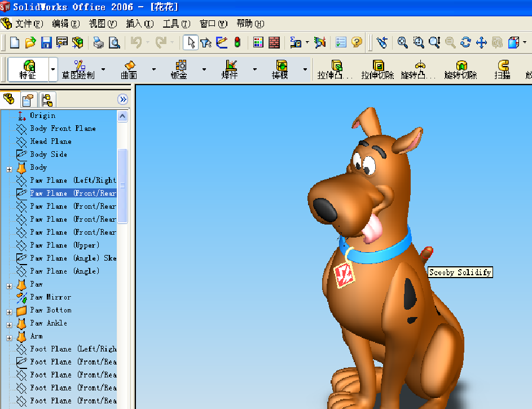Activate the Pan tool
Image resolution: width=532 pixels, height=409 pixels.
coord(481,42)
